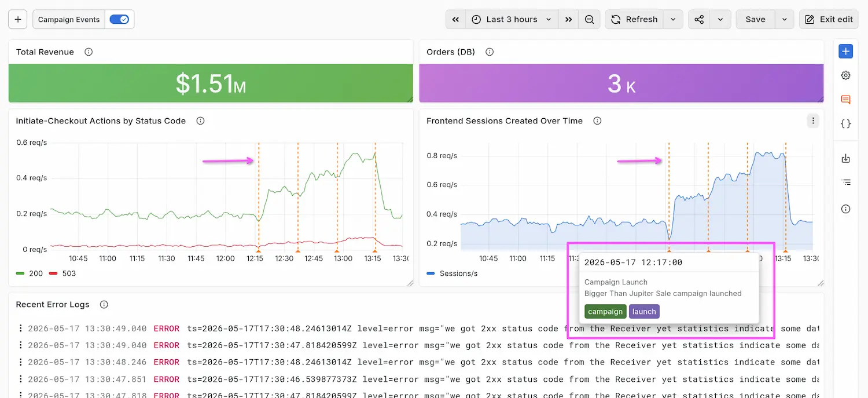Screen dimensions: 868x398
Task: Click info icon next to Orders (DB)
Action: coord(490,52)
